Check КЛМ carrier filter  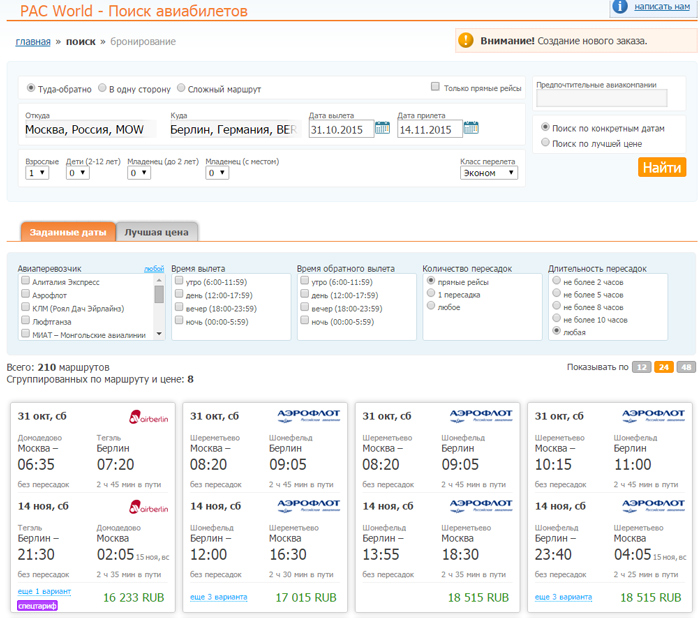pos(25,307)
